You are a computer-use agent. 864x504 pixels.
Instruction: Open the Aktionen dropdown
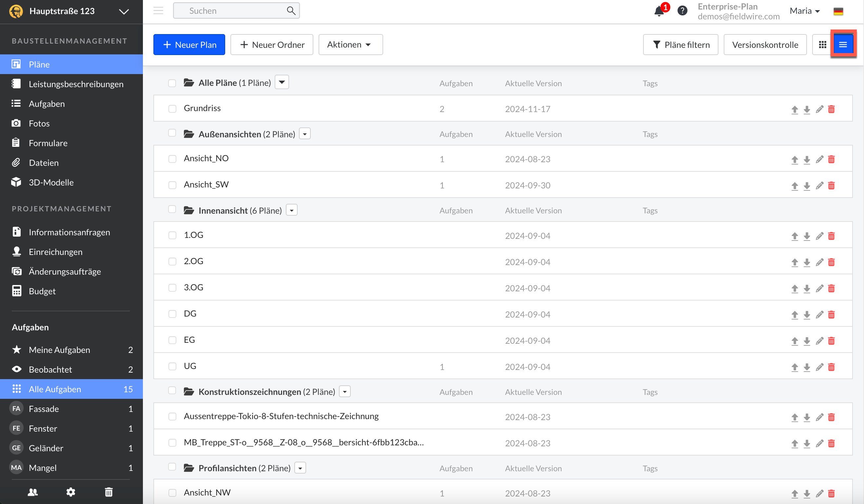(350, 45)
